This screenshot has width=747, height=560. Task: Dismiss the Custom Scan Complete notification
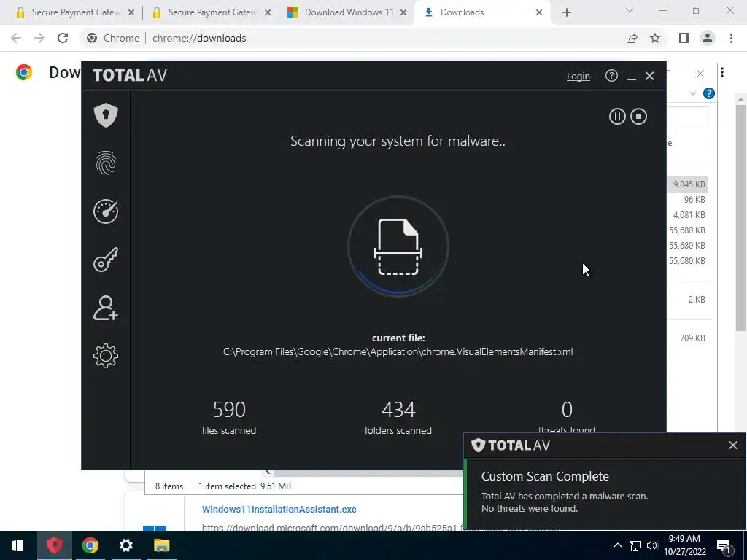[732, 446]
